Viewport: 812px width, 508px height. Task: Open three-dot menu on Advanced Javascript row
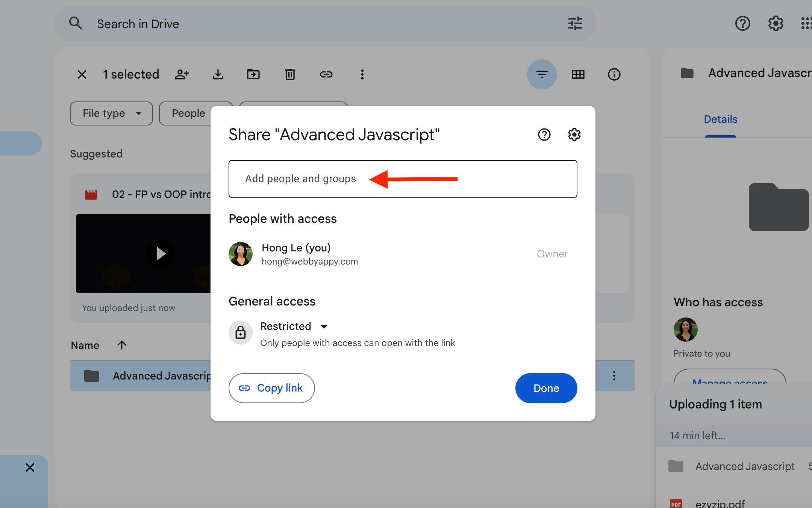point(614,375)
